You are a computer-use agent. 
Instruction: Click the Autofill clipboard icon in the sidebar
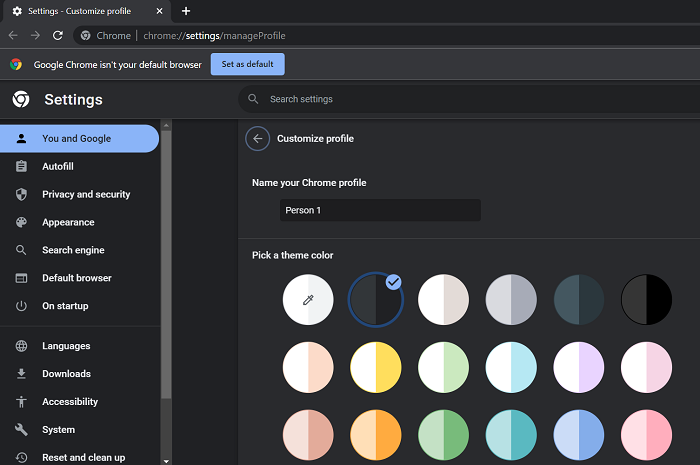[21, 166]
